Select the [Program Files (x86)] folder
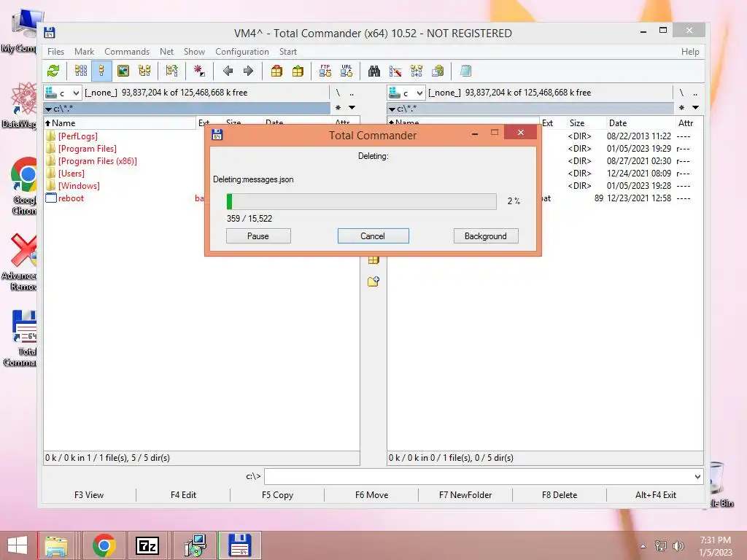This screenshot has width=747, height=560. 97,161
